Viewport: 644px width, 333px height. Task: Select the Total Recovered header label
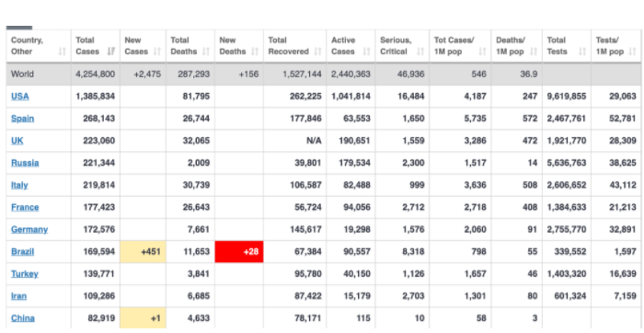point(288,46)
